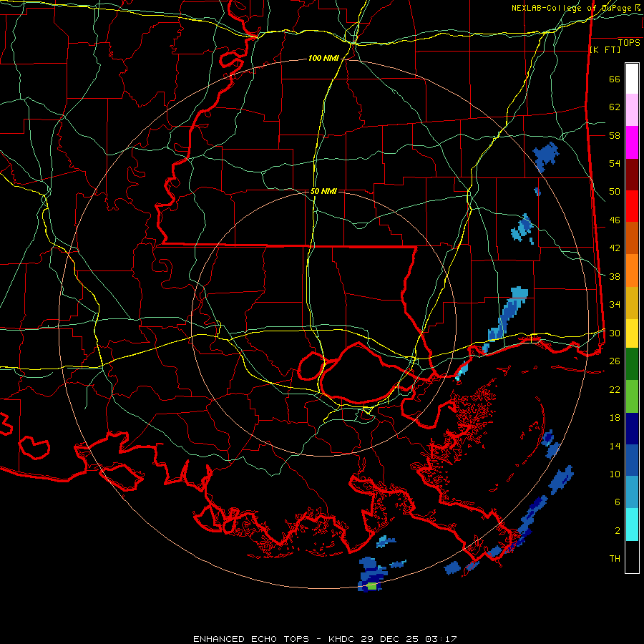
Task: Click the "[K FT]" units label
Action: [605, 49]
